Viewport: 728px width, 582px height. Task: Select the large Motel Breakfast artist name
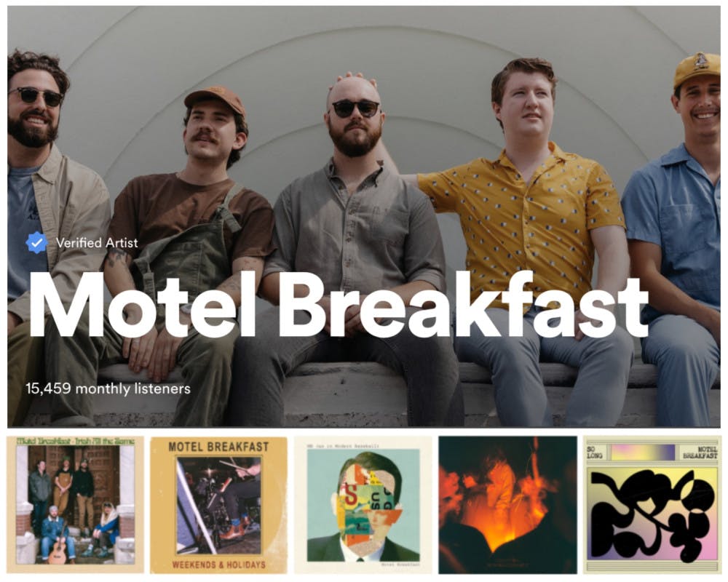pyautogui.click(x=339, y=305)
